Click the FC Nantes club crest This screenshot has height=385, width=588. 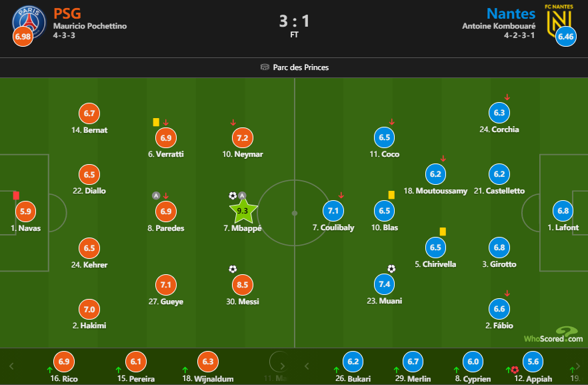[x=557, y=19]
